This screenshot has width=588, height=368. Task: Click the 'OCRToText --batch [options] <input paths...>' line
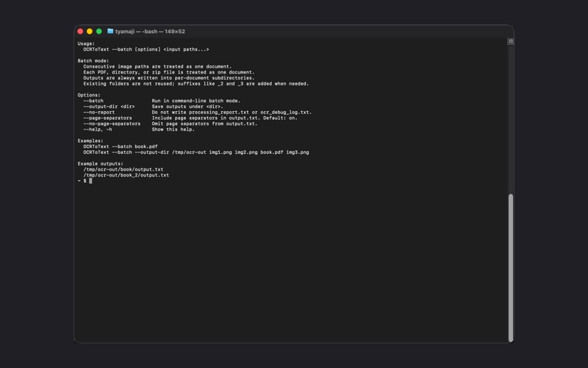pos(146,49)
